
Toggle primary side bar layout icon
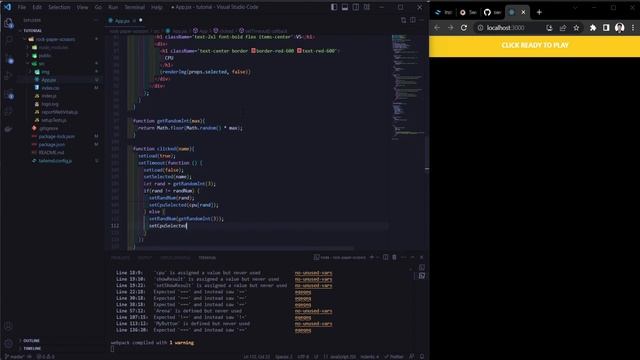pyautogui.click(x=334, y=7)
